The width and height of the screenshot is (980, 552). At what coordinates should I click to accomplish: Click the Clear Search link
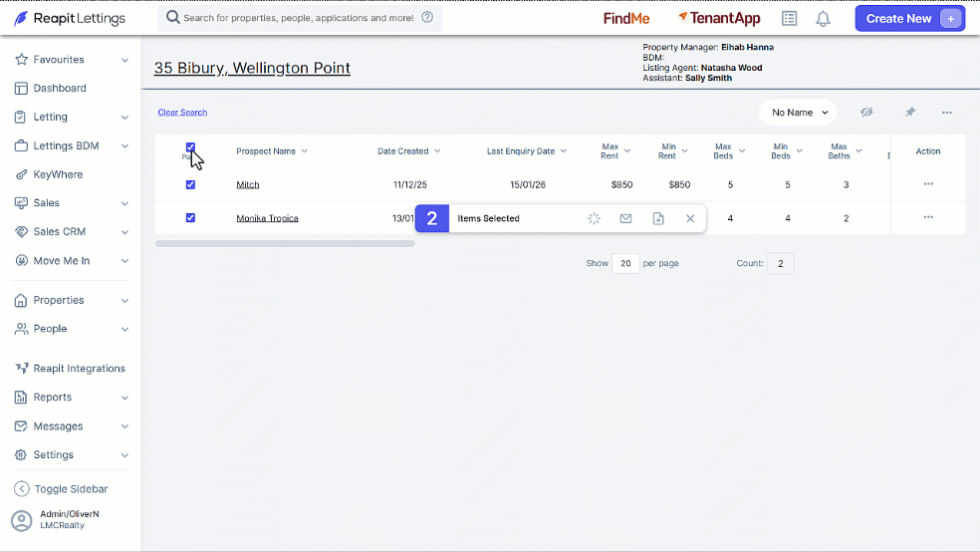[x=182, y=113]
